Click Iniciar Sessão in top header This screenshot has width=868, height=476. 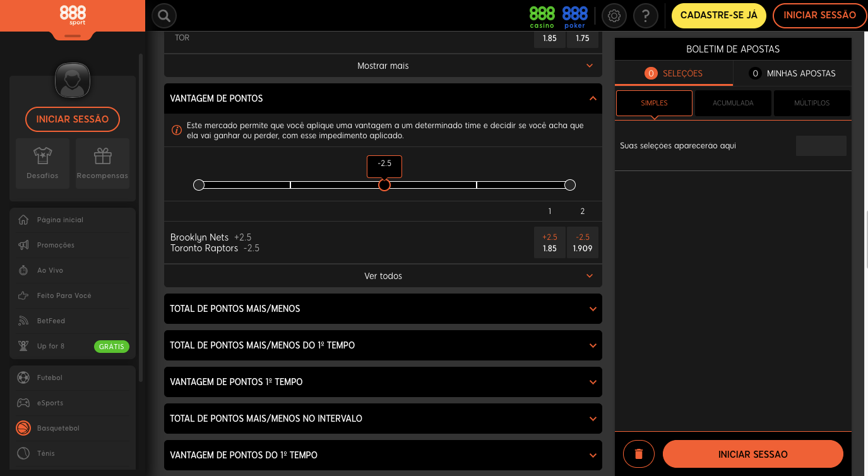pyautogui.click(x=819, y=16)
